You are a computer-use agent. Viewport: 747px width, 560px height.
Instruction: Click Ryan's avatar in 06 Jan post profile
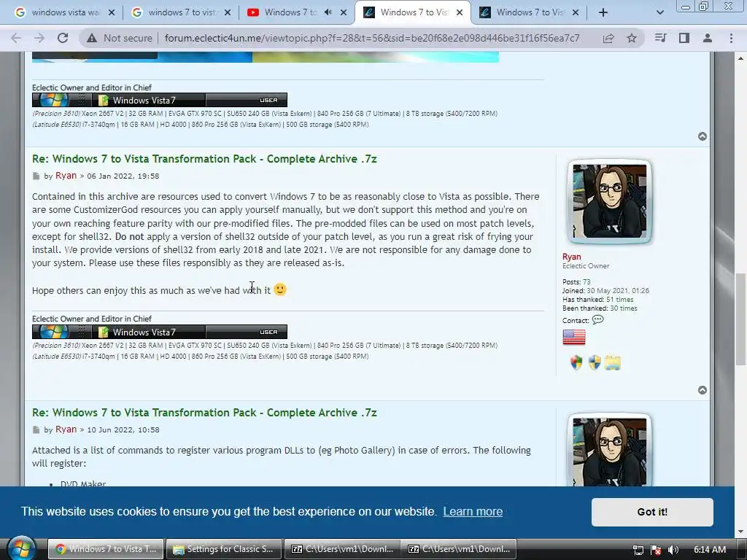pyautogui.click(x=609, y=201)
